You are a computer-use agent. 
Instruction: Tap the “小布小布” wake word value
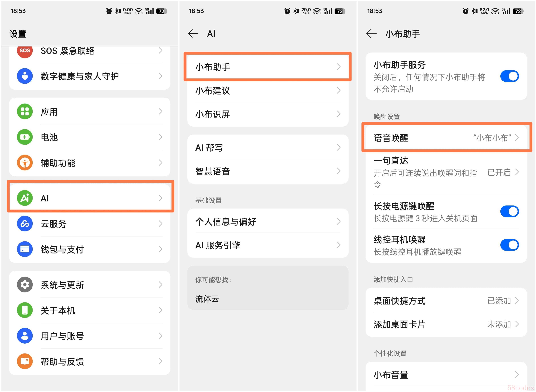(492, 138)
